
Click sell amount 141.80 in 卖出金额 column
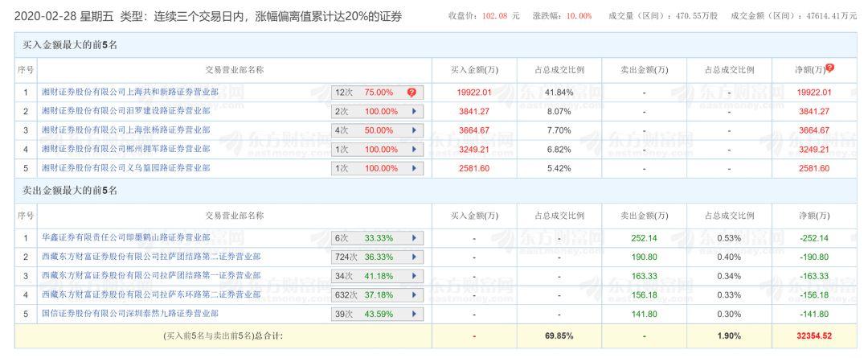pos(644,315)
